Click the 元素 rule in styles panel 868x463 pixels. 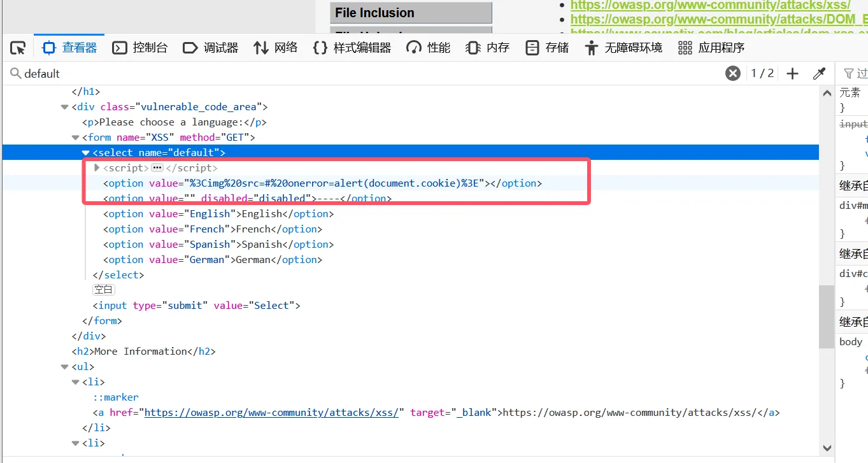click(850, 93)
